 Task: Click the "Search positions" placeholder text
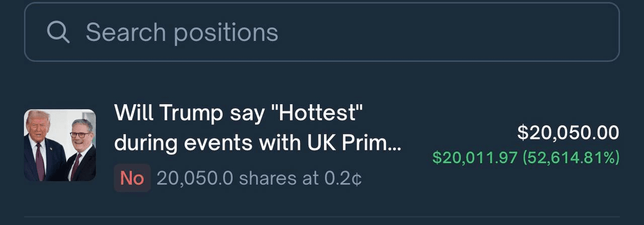coord(182,32)
